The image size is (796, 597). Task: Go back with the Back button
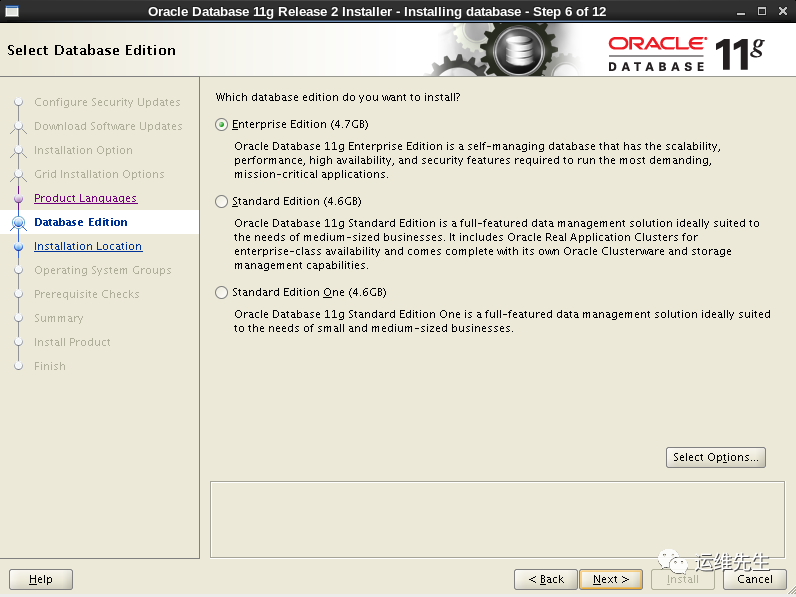pos(546,579)
